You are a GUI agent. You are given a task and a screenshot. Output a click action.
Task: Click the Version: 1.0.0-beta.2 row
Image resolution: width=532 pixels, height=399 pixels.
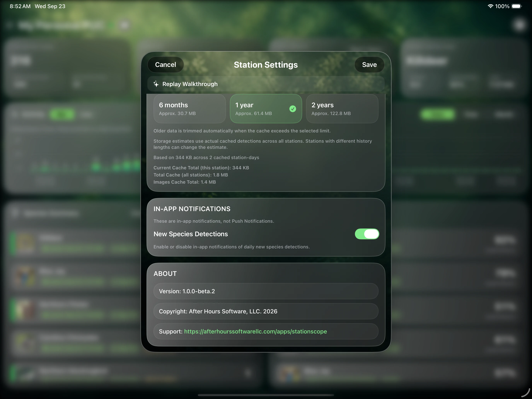266,291
